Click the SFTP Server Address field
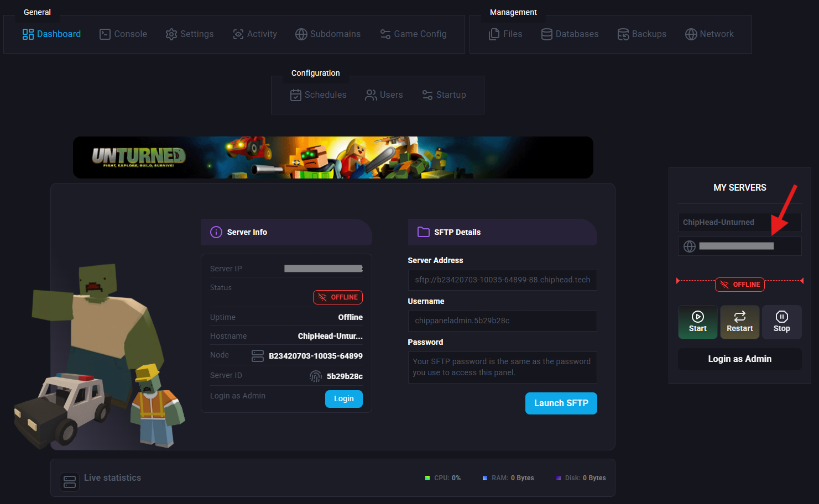819x504 pixels. point(503,280)
